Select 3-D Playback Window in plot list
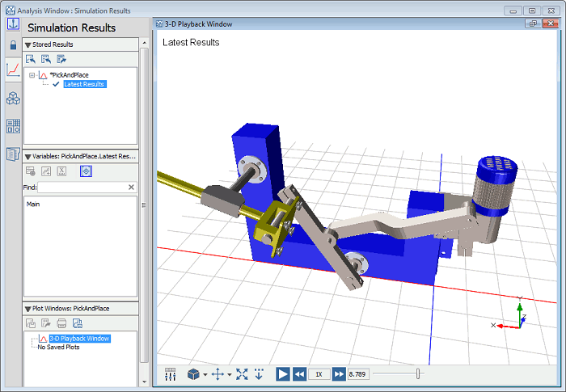Screen dimensions: 566x392 pyautogui.click(x=79, y=339)
